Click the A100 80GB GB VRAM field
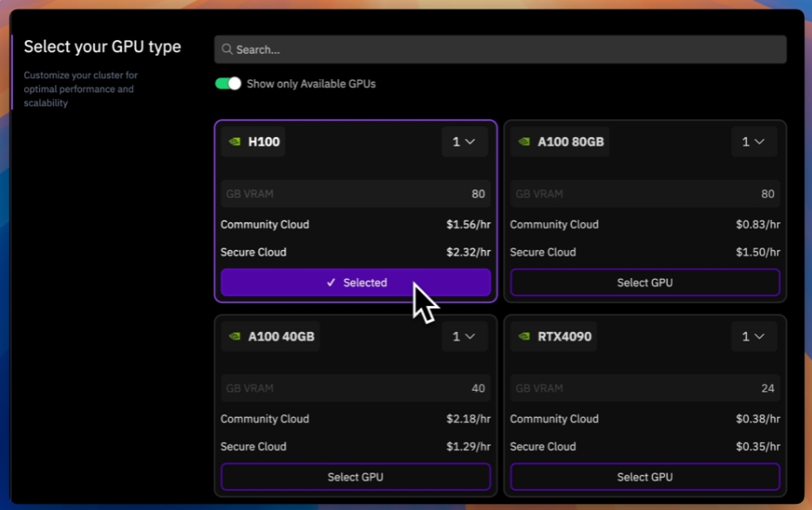Image resolution: width=812 pixels, height=510 pixels. click(x=645, y=194)
